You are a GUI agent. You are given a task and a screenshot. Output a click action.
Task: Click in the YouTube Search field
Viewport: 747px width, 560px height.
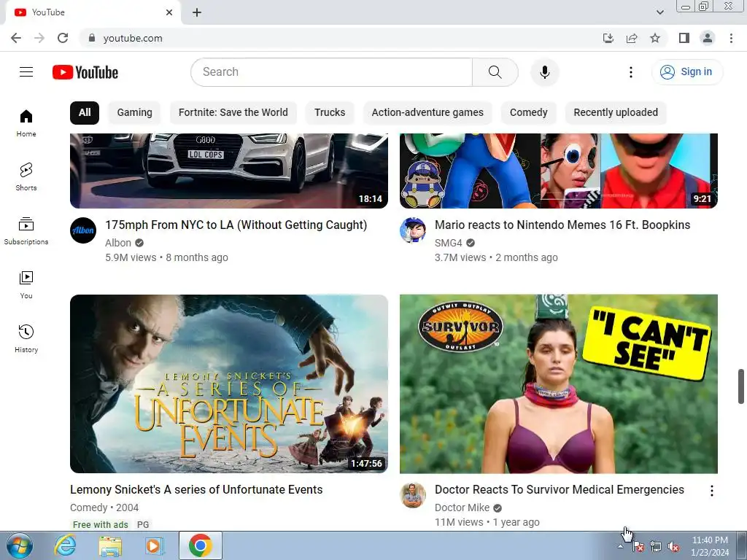[x=332, y=72]
